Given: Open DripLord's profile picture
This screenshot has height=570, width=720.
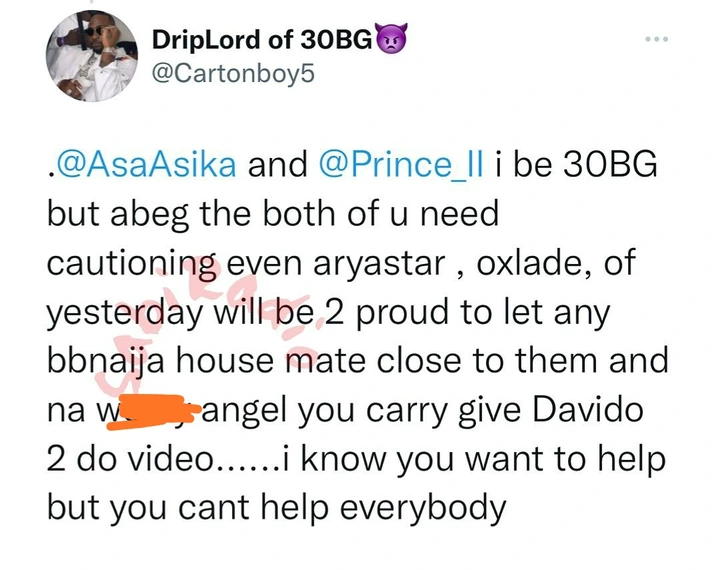Looking at the screenshot, I should [x=91, y=56].
